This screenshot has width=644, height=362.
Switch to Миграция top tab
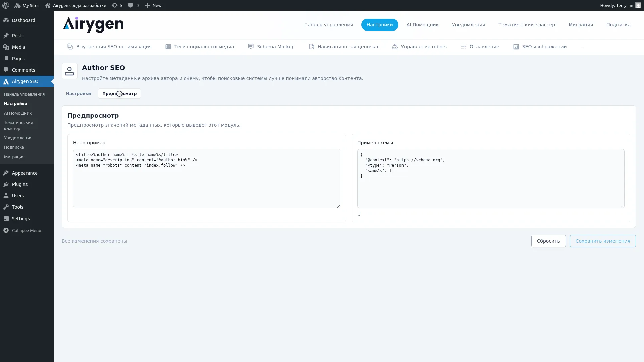[581, 25]
